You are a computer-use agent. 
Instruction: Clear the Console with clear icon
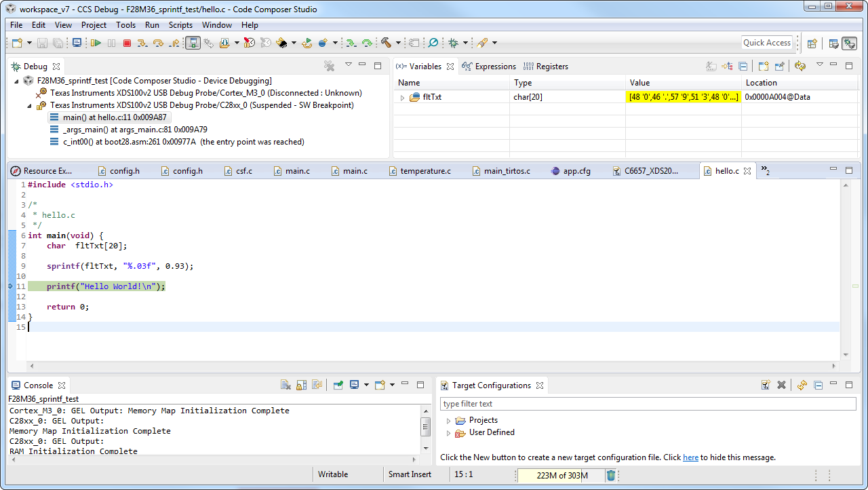(x=285, y=385)
